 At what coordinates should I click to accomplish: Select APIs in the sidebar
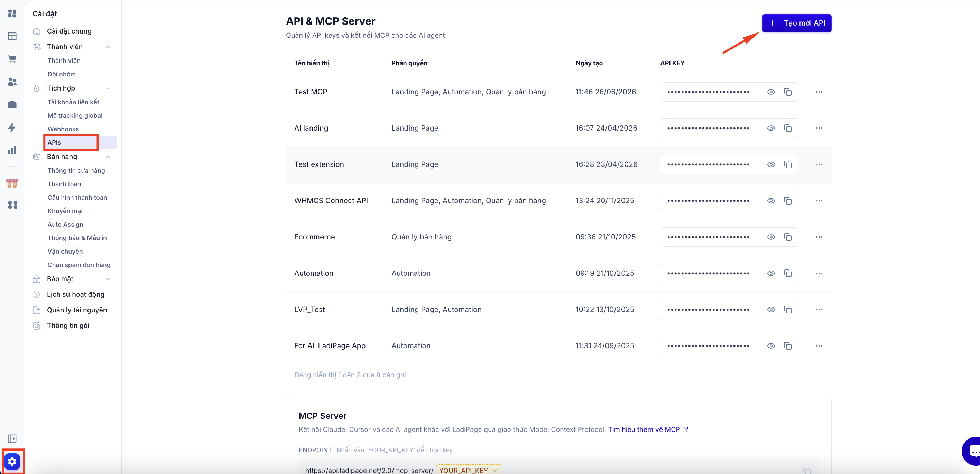[x=81, y=143]
